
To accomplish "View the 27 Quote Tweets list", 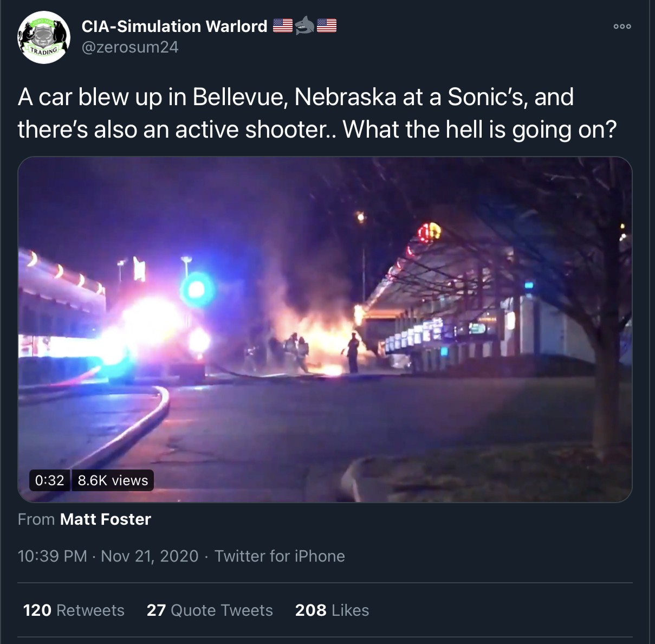I will (210, 610).
